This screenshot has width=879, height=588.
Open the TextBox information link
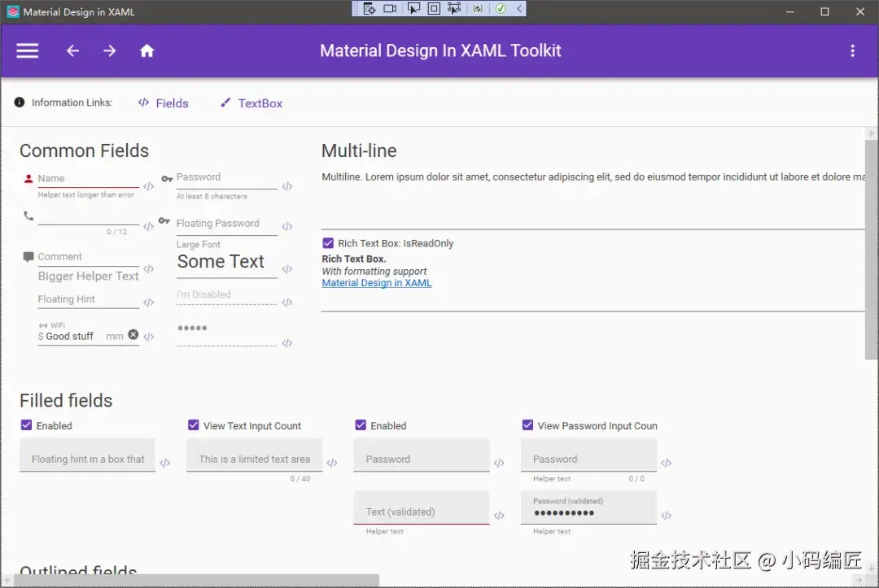(x=251, y=103)
